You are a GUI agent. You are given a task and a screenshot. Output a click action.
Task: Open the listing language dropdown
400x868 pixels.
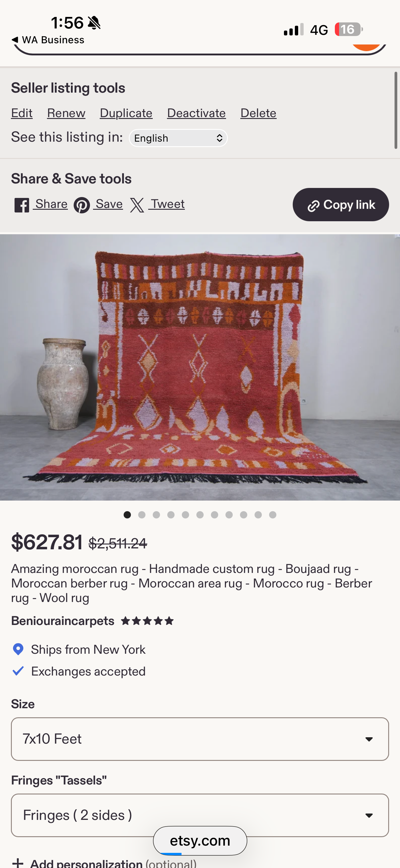(178, 138)
